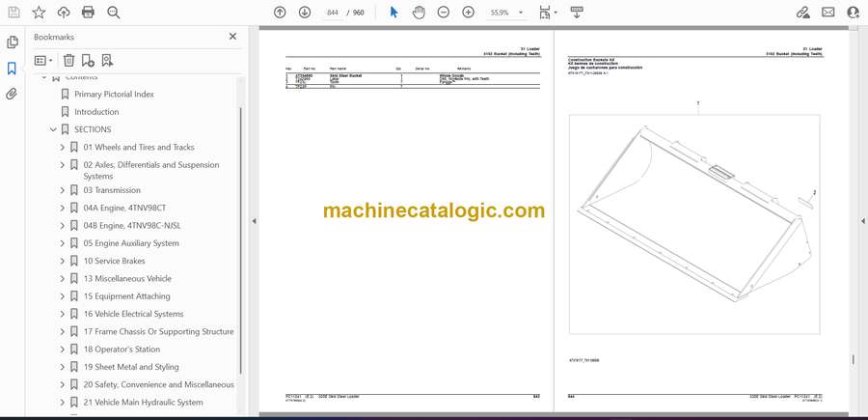Expand 04B Engine, 4TNV98C-NJSL bookmark
Screen dimensions: 868x420
point(62,226)
